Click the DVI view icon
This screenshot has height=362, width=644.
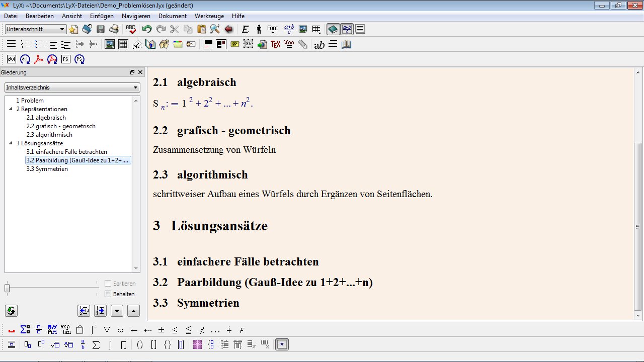pyautogui.click(x=12, y=59)
